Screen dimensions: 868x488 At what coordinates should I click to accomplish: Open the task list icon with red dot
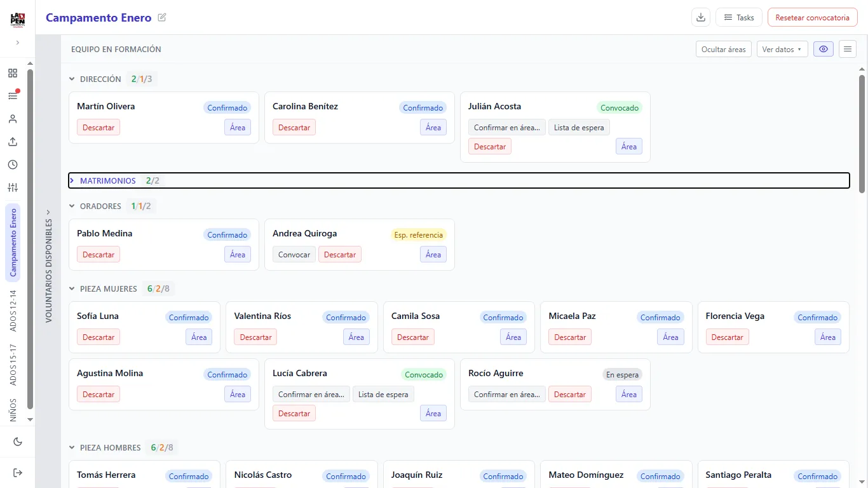point(13,96)
